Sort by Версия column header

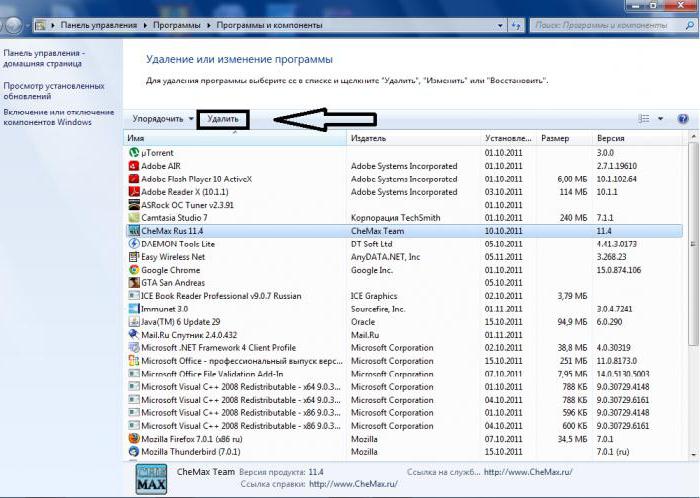click(x=638, y=138)
